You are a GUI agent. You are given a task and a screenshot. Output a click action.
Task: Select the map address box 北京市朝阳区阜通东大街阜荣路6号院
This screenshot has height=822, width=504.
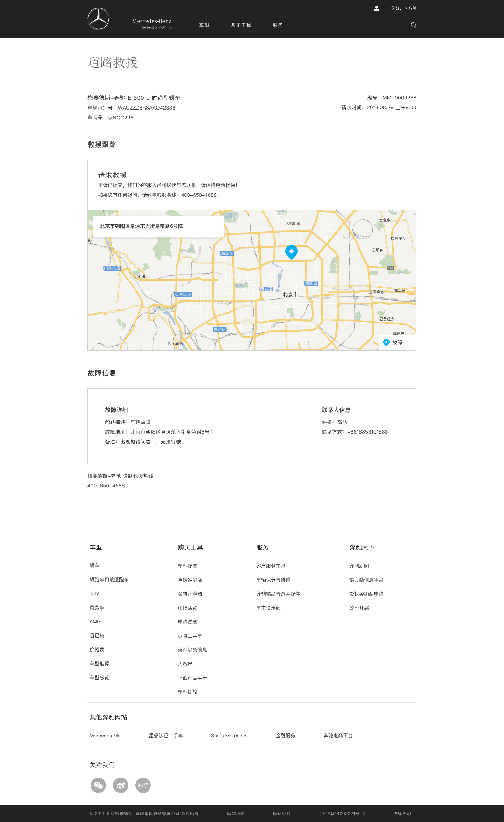(x=159, y=226)
